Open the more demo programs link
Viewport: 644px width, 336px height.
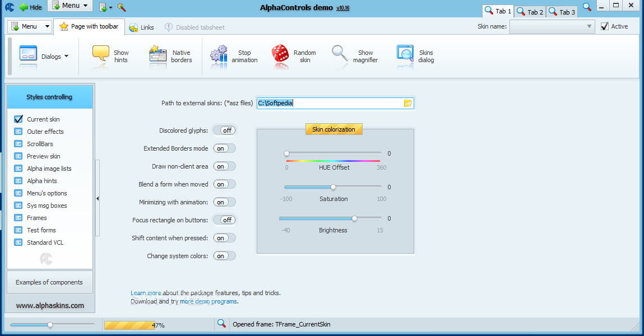click(x=209, y=301)
